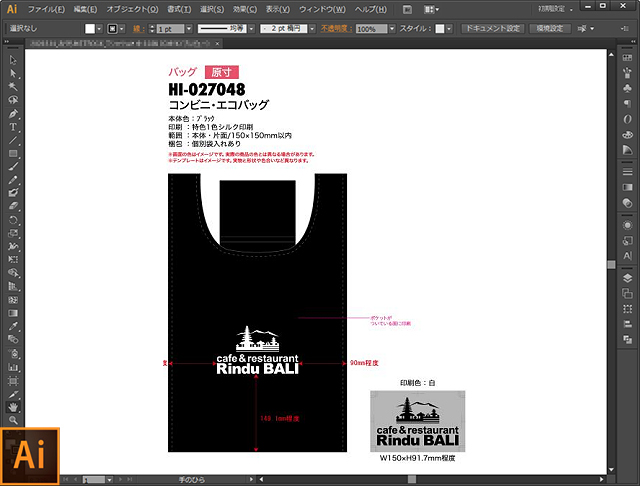Open the Arrange Documents icon in menu bar
This screenshot has width=640, height=486.
[428, 9]
